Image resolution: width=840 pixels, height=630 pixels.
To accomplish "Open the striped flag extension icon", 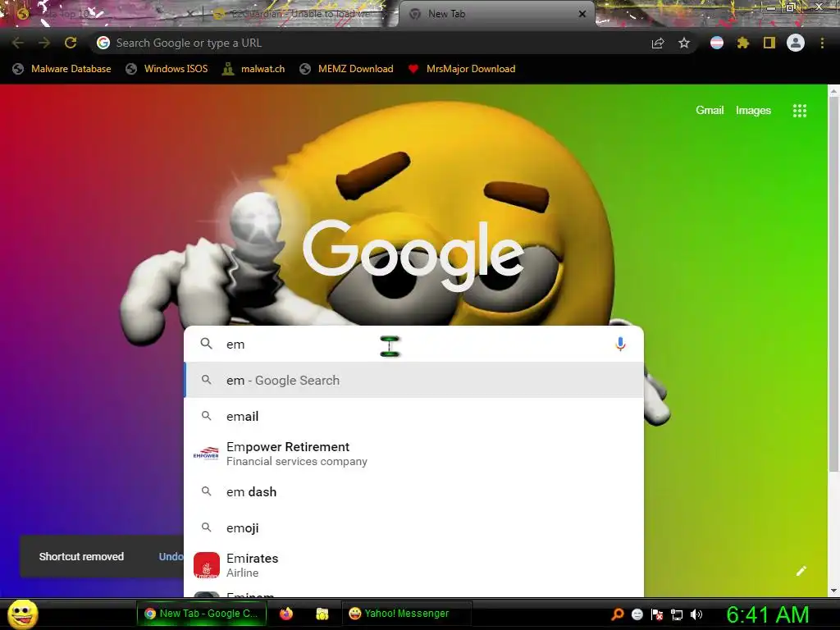I will point(717,43).
